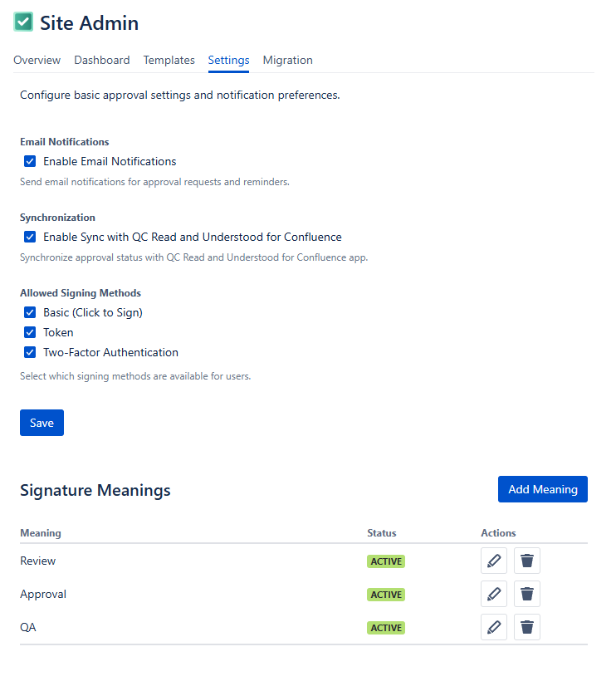Go to the Templates tab
This screenshot has width=616, height=681.
pyautogui.click(x=169, y=60)
